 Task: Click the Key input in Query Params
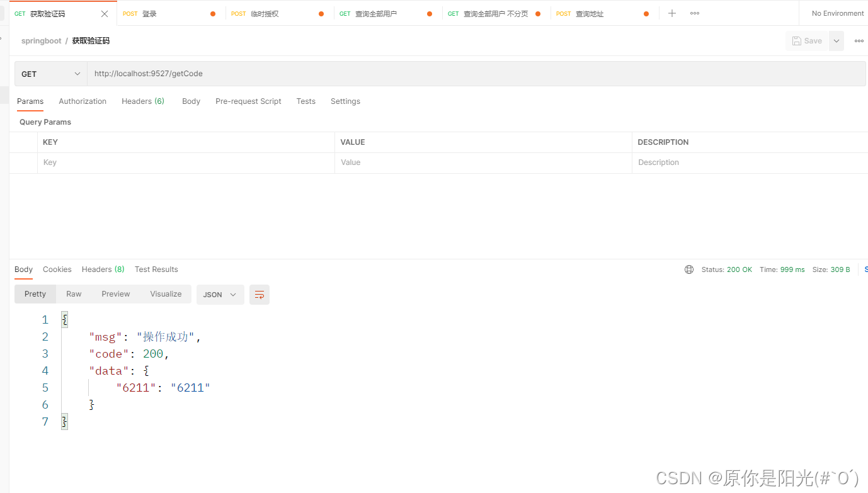pyautogui.click(x=186, y=162)
